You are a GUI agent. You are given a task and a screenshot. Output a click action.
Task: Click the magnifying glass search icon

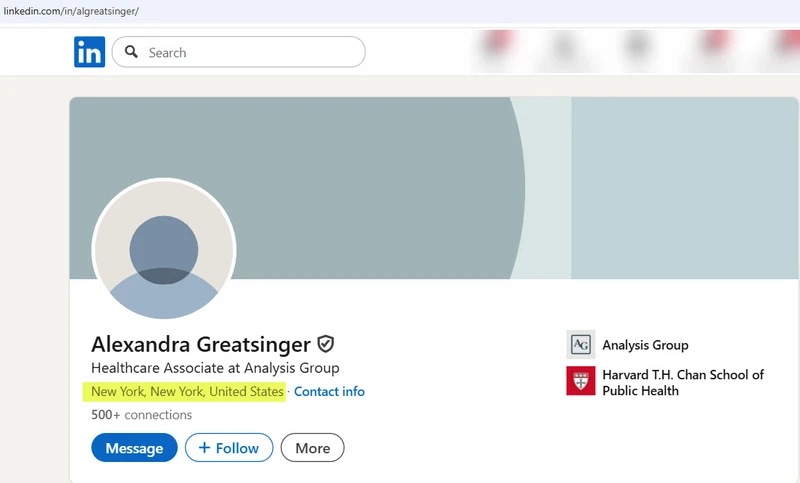pyautogui.click(x=132, y=52)
